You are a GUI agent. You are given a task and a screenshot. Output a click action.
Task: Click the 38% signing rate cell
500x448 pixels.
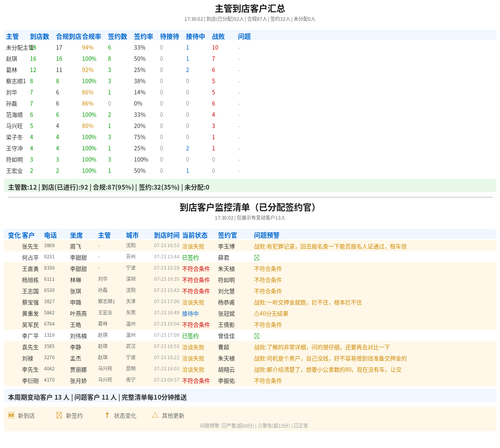pos(140,81)
